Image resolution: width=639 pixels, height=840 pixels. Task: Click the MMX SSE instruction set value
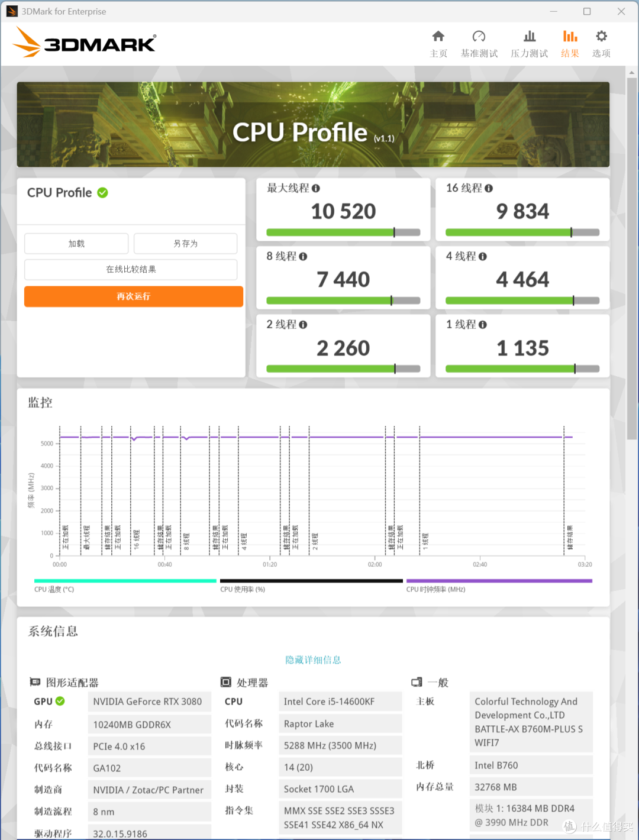tap(340, 818)
